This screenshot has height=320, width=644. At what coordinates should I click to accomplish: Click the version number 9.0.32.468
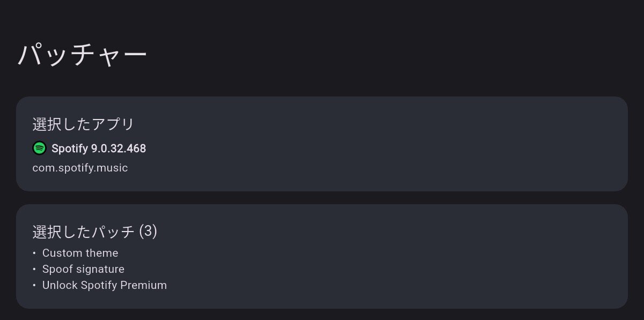[x=114, y=148]
